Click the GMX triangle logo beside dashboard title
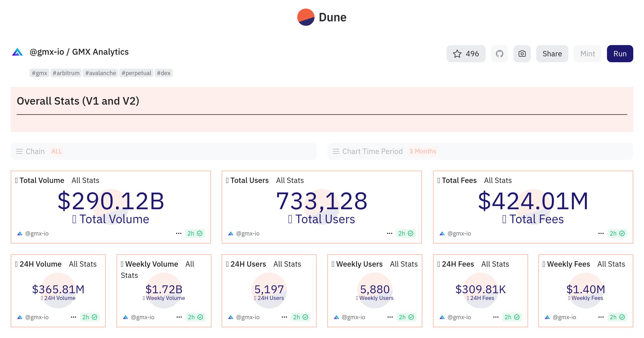The image size is (644, 338). [x=17, y=52]
